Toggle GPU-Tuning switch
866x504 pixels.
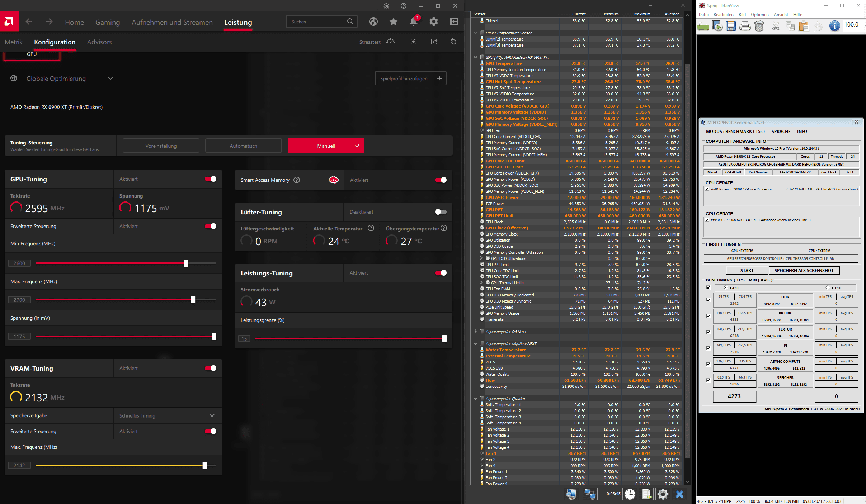(211, 179)
